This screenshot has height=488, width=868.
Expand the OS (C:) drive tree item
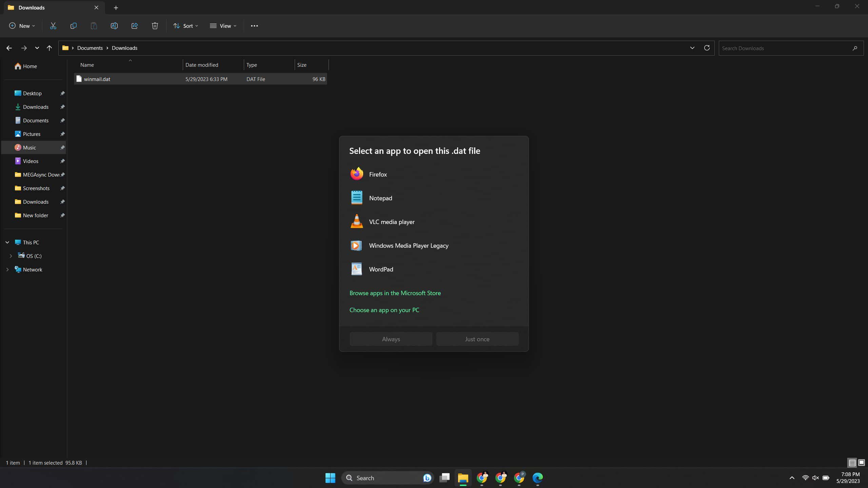11,256
